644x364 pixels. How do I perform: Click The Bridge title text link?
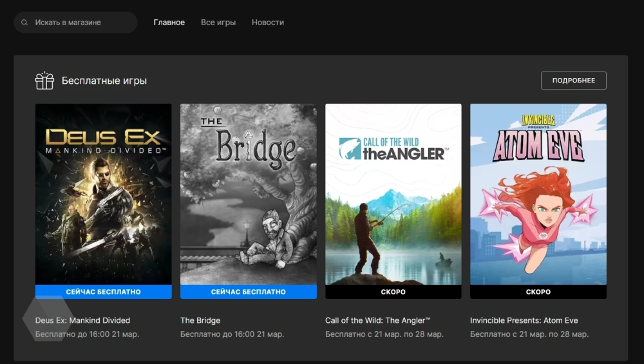pos(200,320)
